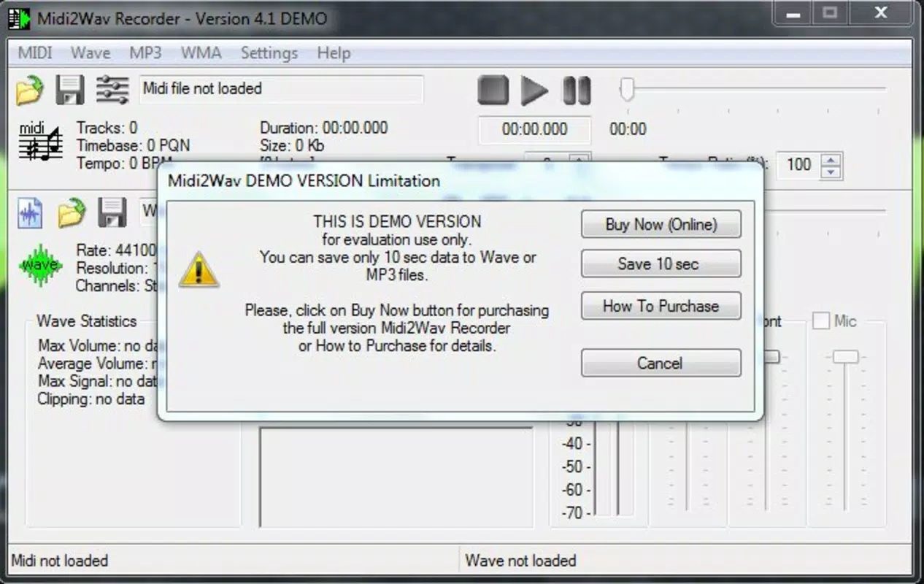
Task: Stop MIDI playback
Action: pyautogui.click(x=493, y=91)
